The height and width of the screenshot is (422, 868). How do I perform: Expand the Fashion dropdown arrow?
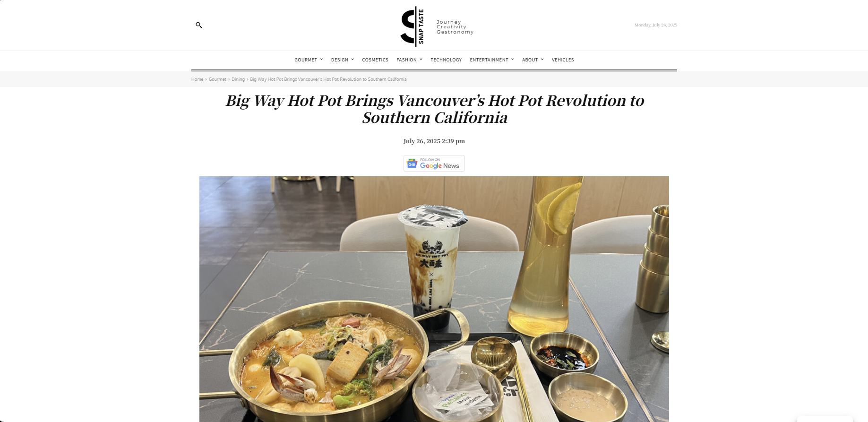tap(421, 60)
